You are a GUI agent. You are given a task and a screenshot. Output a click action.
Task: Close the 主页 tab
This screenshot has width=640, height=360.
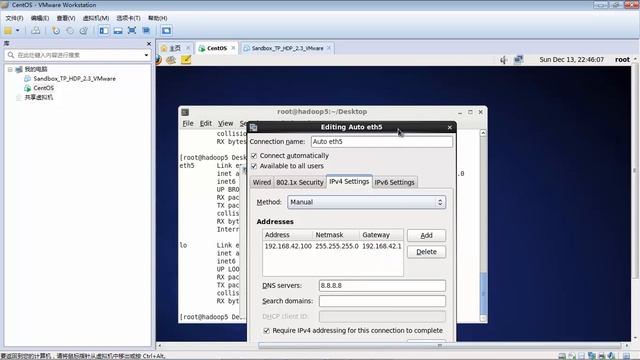point(188,48)
